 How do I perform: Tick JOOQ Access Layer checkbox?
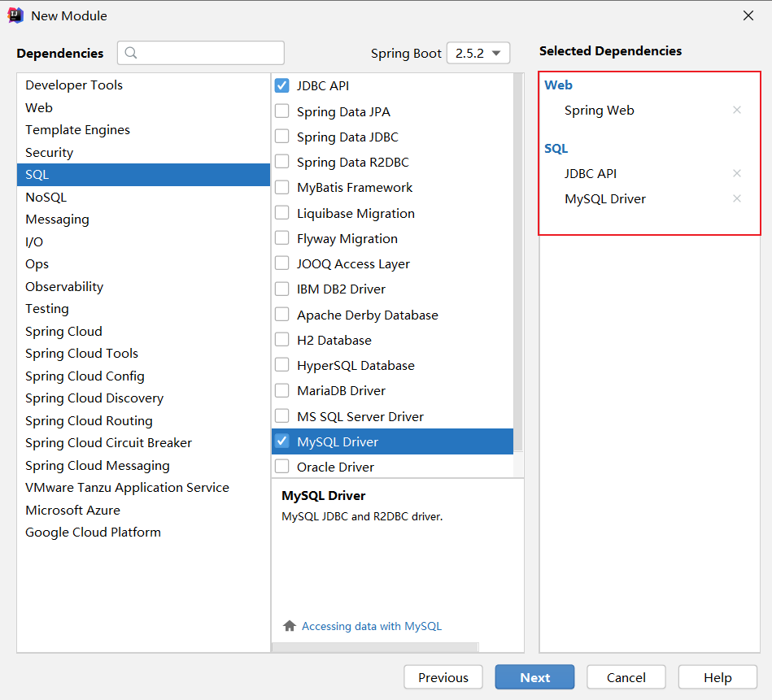(x=282, y=263)
